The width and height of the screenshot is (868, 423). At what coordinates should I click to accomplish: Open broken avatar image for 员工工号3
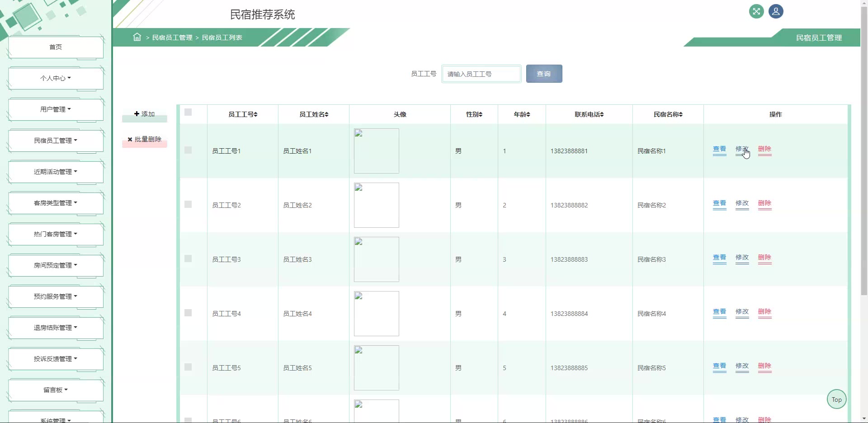377,259
